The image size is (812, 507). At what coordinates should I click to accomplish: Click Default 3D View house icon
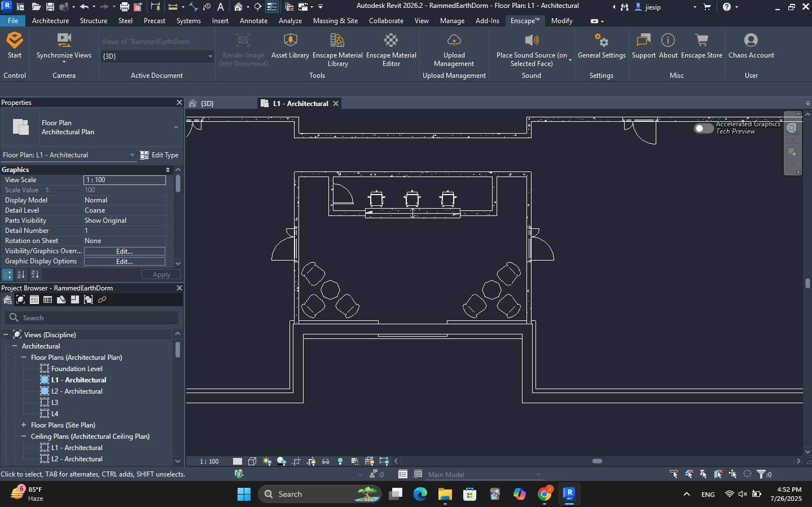[x=238, y=7]
